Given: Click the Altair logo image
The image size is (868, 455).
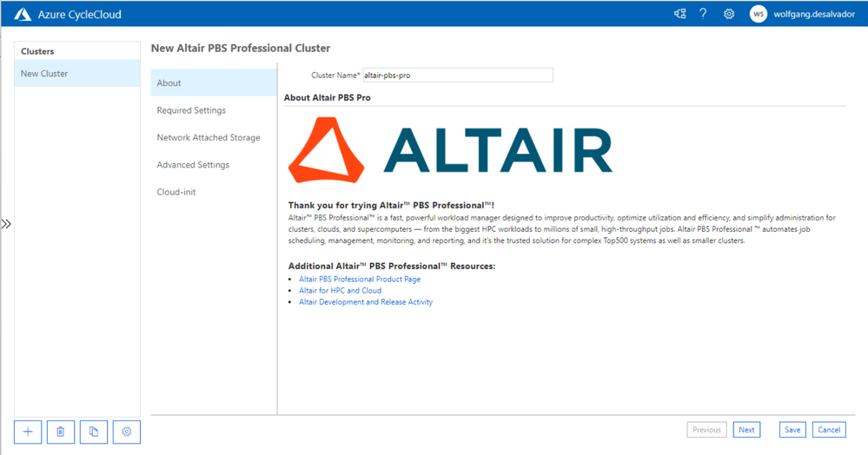Looking at the screenshot, I should click(x=451, y=150).
